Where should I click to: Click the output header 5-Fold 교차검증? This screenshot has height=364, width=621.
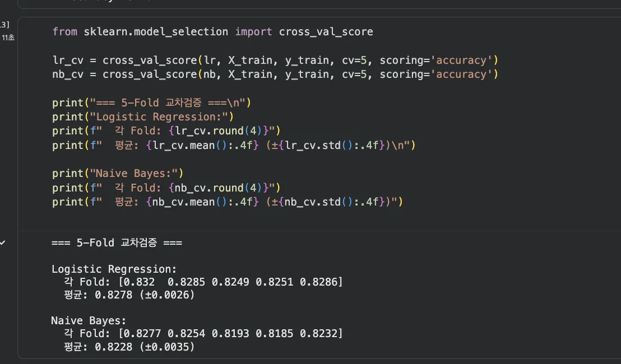117,243
